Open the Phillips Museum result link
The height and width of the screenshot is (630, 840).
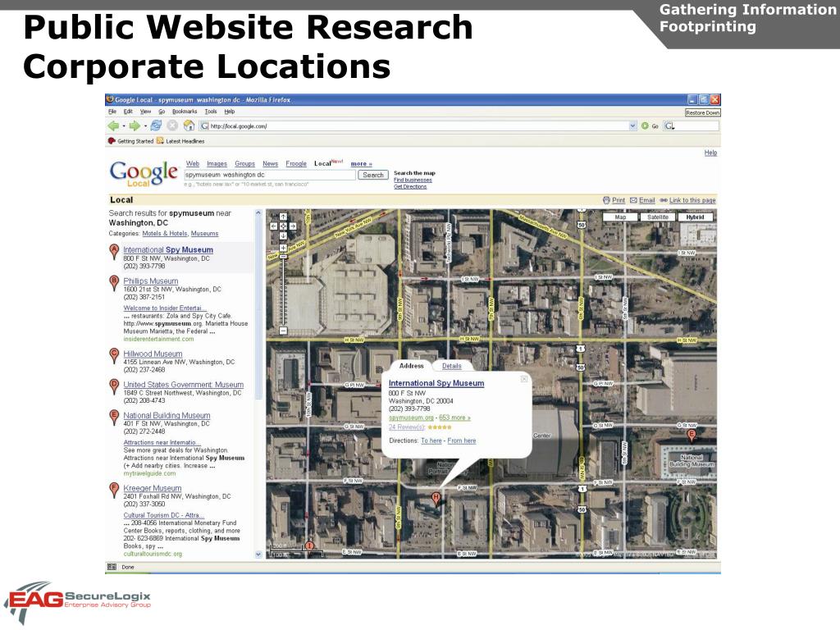(x=151, y=281)
